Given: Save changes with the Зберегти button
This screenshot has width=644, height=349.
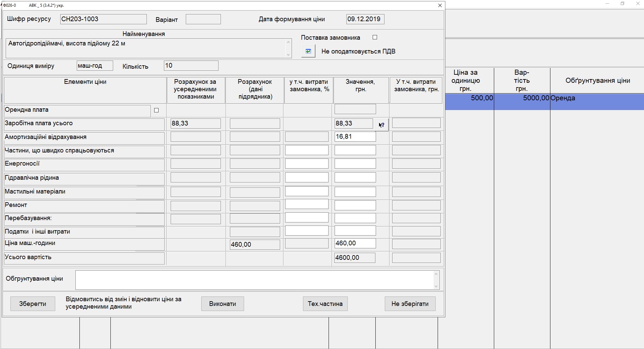Looking at the screenshot, I should click(33, 304).
